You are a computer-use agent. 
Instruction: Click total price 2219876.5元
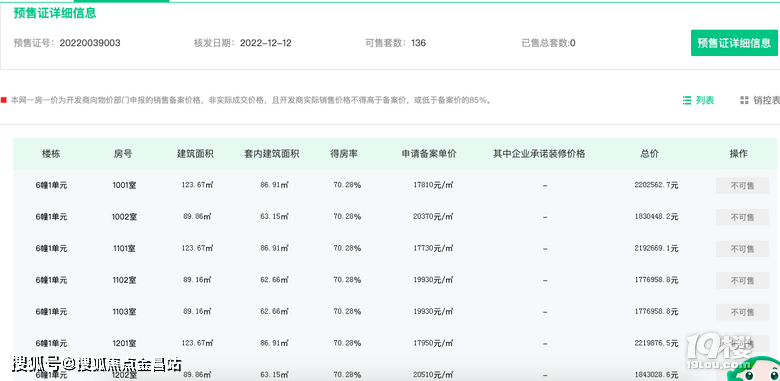656,343
